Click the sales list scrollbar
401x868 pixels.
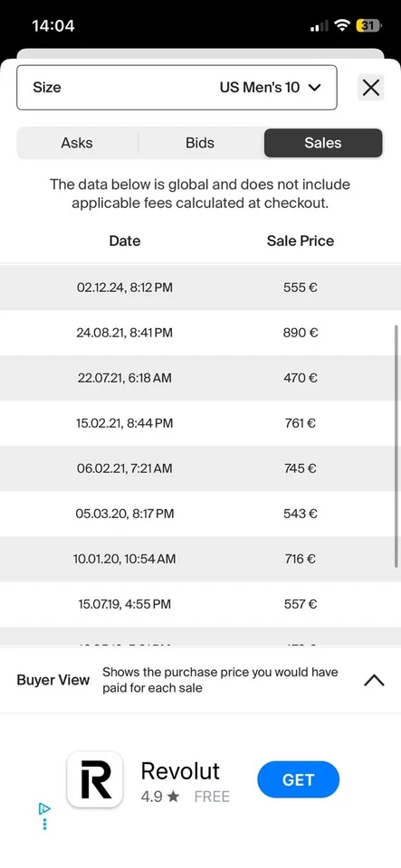[396, 446]
